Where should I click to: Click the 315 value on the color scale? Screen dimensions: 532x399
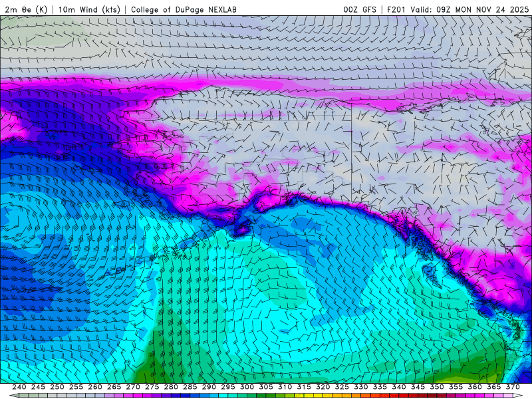coord(304,387)
